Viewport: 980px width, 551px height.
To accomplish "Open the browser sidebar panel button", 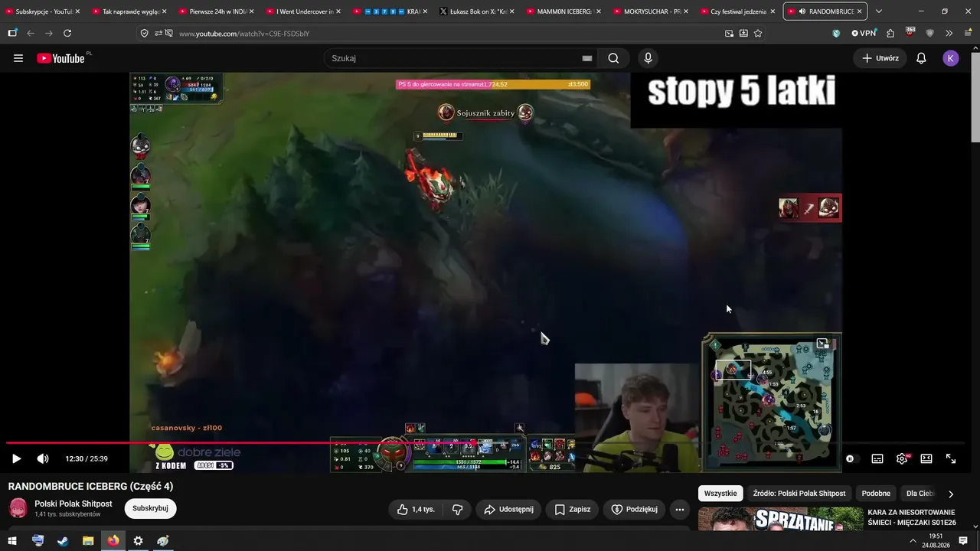I will point(12,34).
